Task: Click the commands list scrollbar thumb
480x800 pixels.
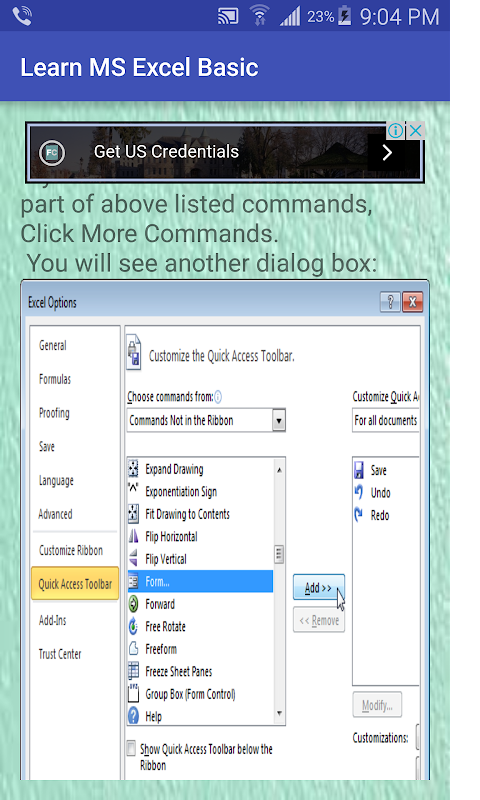Action: pos(279,554)
